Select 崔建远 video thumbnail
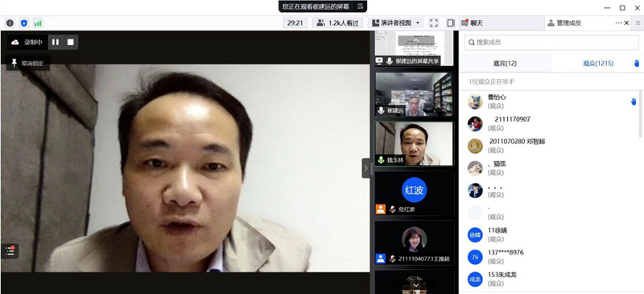 click(x=414, y=94)
